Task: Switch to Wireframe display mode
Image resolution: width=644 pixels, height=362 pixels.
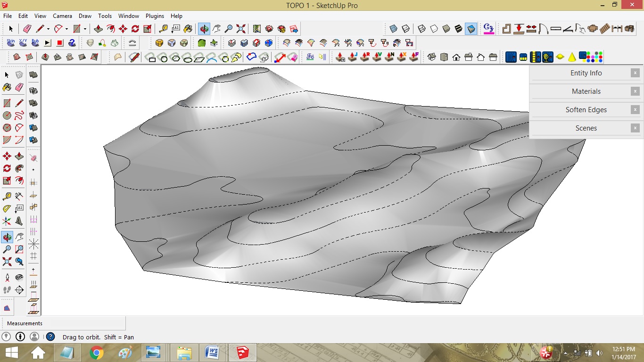Action: tap(422, 29)
